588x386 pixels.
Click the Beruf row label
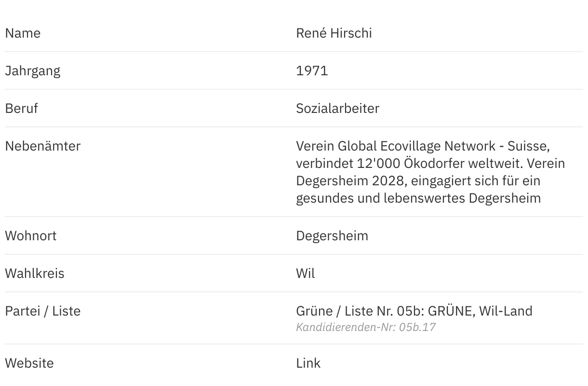click(x=21, y=109)
